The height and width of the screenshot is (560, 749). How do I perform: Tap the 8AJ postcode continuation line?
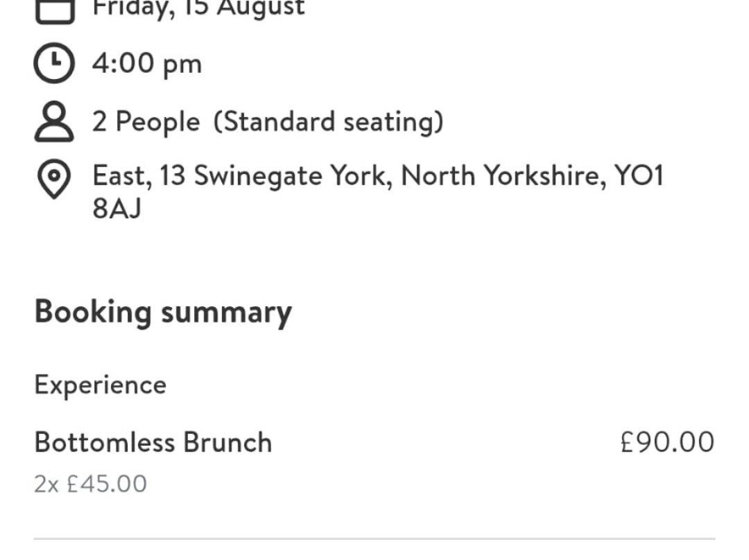pyautogui.click(x=117, y=209)
